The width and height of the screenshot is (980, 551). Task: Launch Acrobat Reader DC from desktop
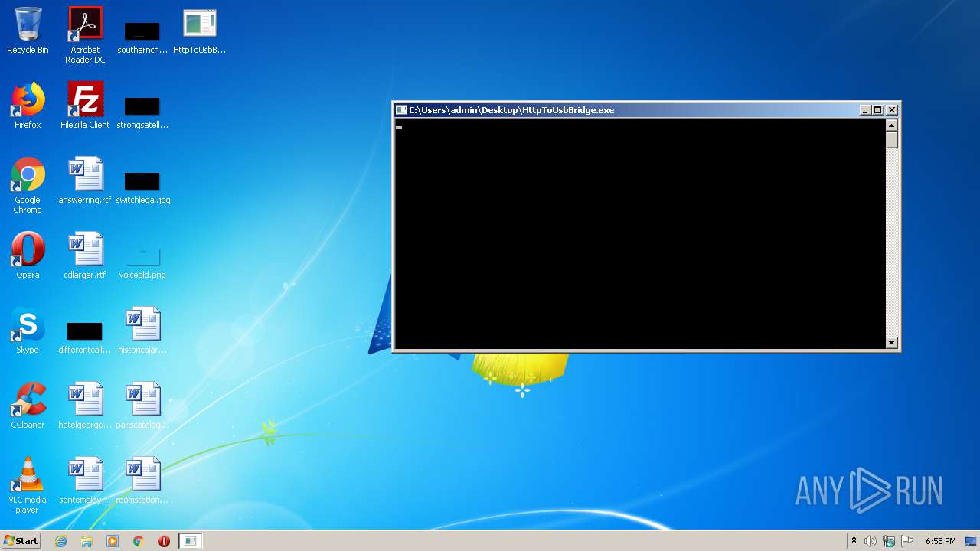click(x=85, y=35)
